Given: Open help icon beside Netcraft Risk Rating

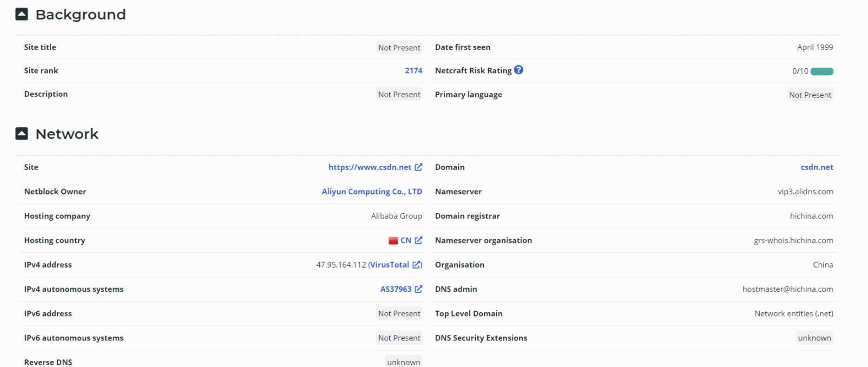Looking at the screenshot, I should [519, 70].
